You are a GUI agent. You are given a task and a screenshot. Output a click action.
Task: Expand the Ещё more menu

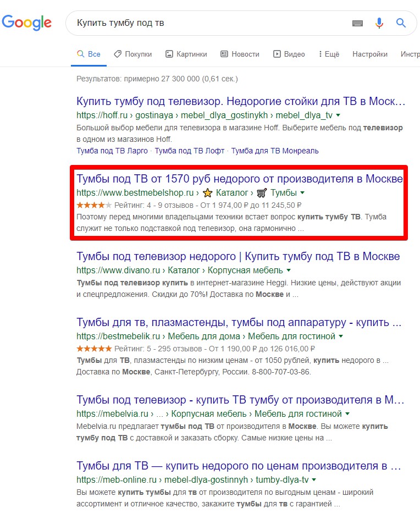click(329, 54)
